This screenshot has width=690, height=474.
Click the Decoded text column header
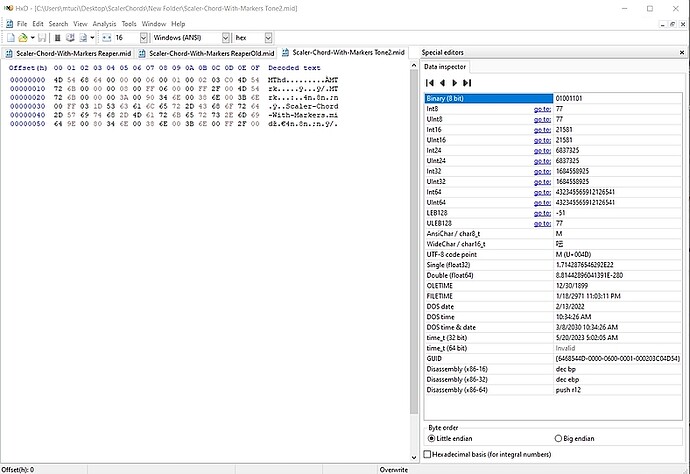pyautogui.click(x=294, y=68)
